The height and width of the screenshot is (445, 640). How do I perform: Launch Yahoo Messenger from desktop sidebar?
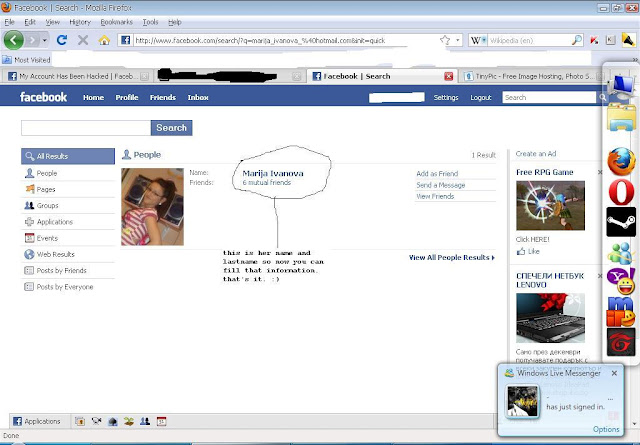[x=621, y=281]
